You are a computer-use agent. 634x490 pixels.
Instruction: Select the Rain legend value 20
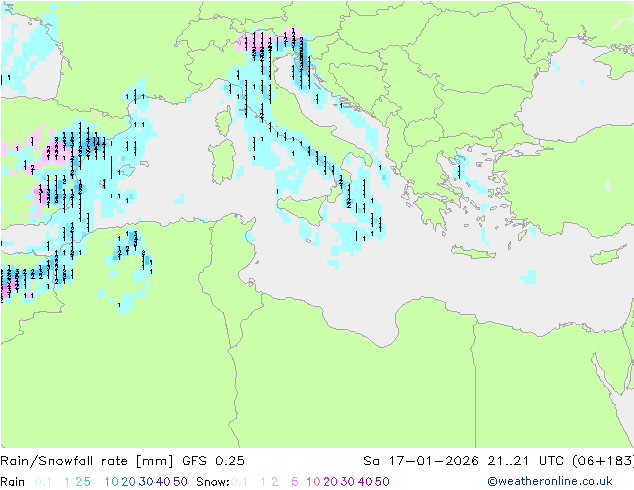[128, 482]
